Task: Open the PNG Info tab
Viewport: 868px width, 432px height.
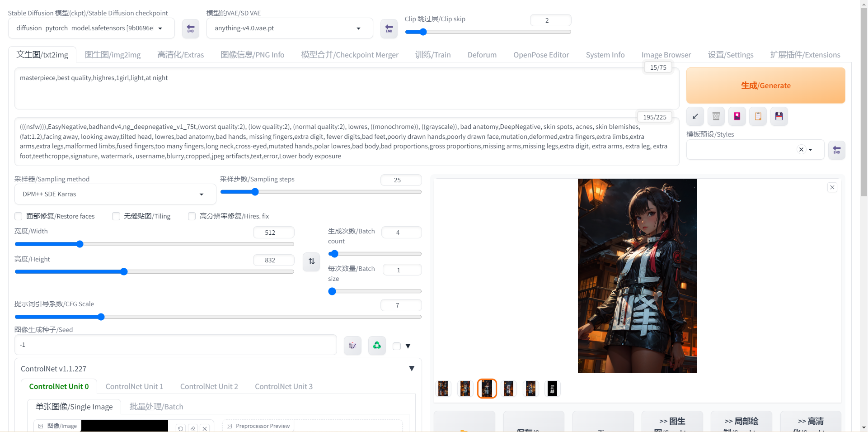Action: pos(253,55)
